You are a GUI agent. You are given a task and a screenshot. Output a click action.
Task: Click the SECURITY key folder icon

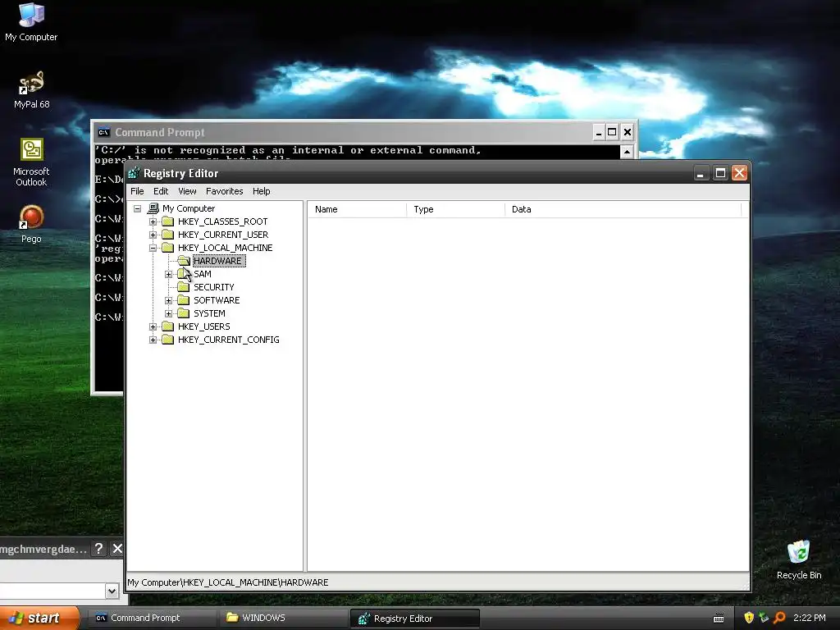(x=183, y=287)
